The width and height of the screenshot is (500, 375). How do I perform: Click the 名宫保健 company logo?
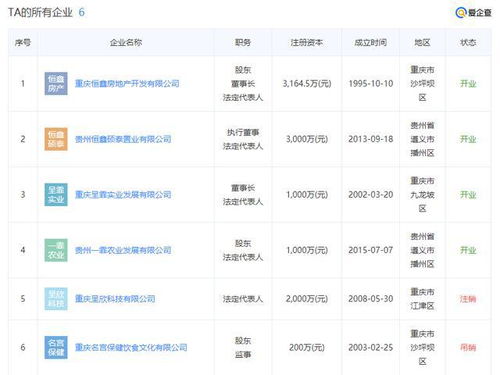click(56, 347)
